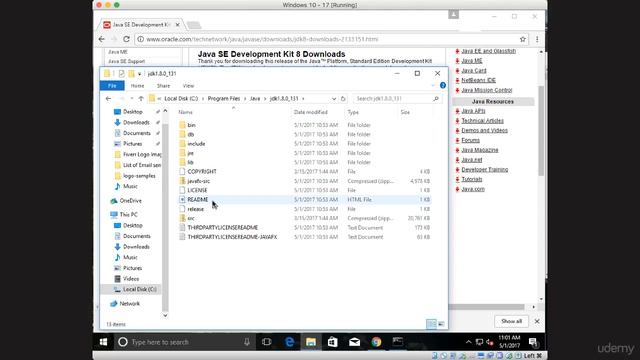
Task: Go back in Chrome browser
Action: (x=102, y=39)
